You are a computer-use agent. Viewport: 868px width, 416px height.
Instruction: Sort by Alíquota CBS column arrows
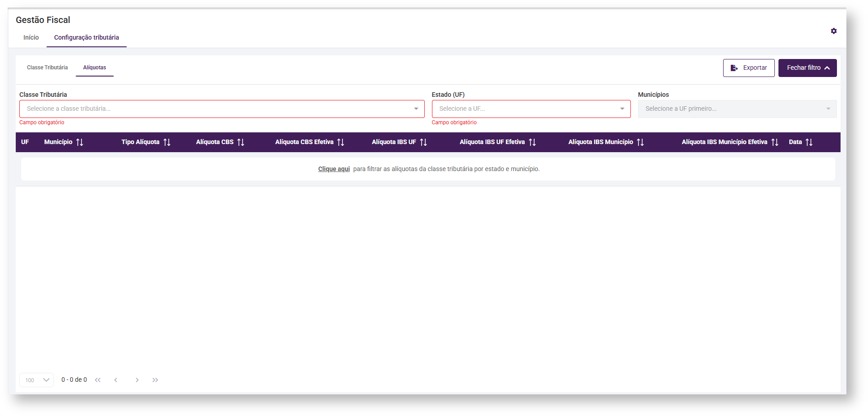point(241,142)
